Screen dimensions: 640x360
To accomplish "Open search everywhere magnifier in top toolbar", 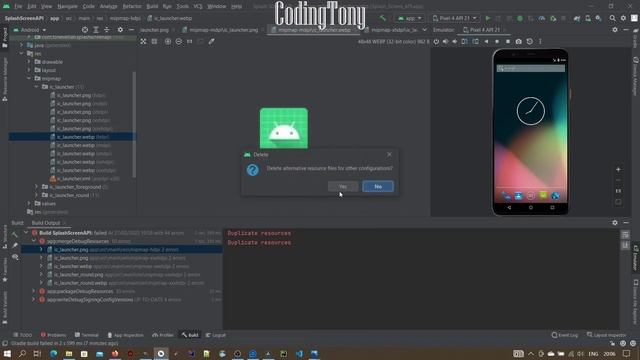I will [x=612, y=18].
